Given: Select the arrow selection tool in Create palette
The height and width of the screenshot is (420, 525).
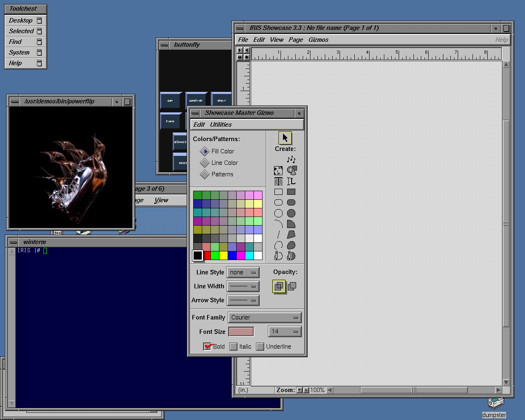Looking at the screenshot, I should click(285, 138).
